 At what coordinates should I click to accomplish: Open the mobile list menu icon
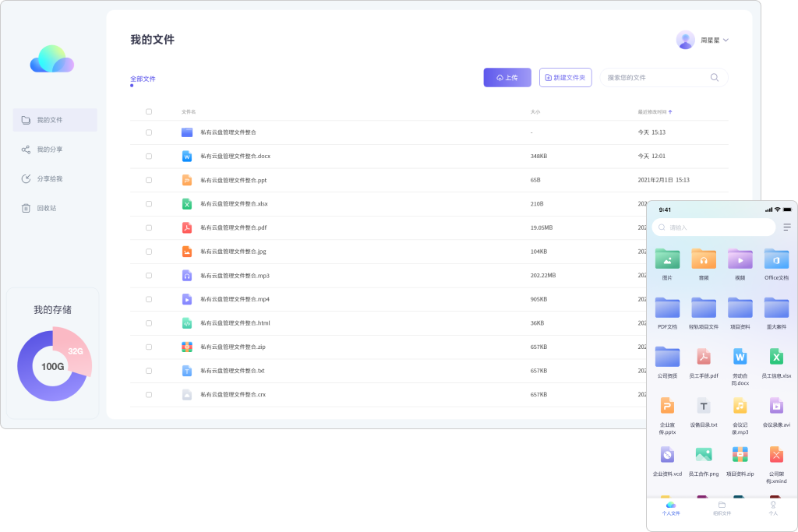[787, 227]
